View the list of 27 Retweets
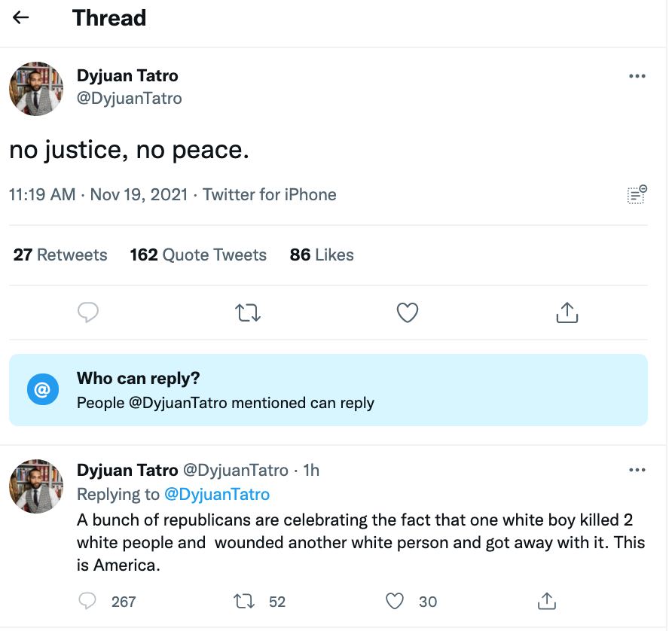Screen dimensions: 672x631 60,255
